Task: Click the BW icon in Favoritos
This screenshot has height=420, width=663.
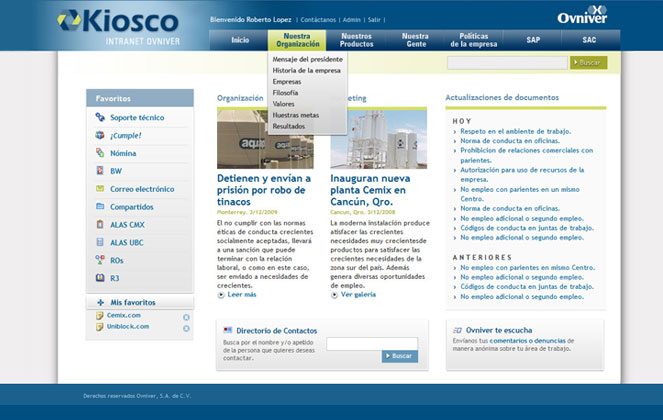Action: 100,170
